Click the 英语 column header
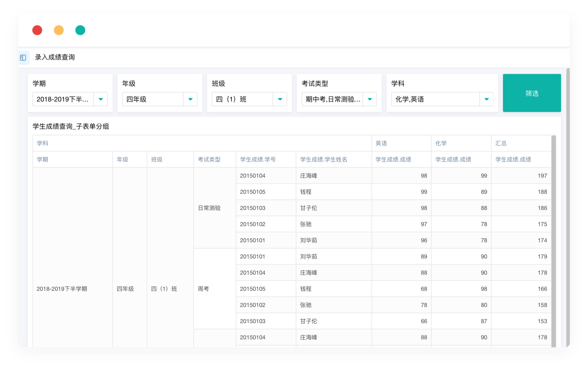The image size is (588, 370). click(381, 143)
